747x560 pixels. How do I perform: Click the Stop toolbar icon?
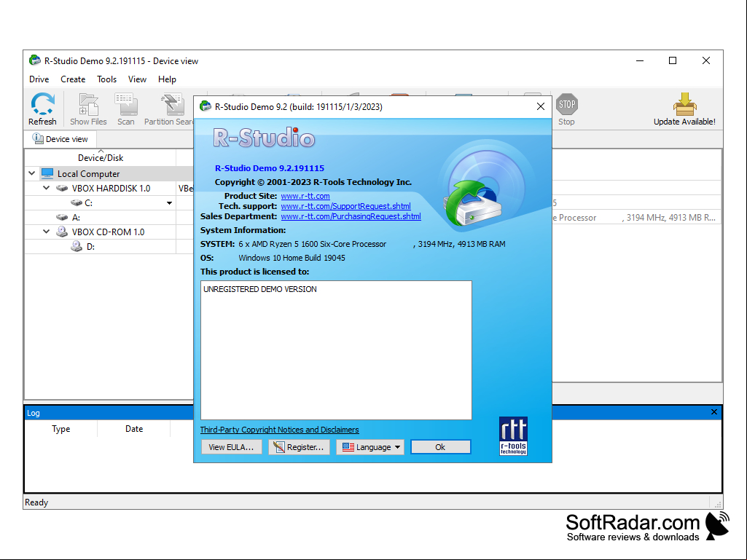coord(566,104)
